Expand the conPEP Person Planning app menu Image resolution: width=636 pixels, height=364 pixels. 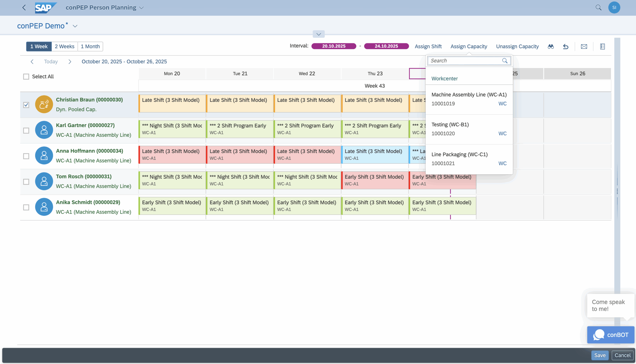coord(141,8)
